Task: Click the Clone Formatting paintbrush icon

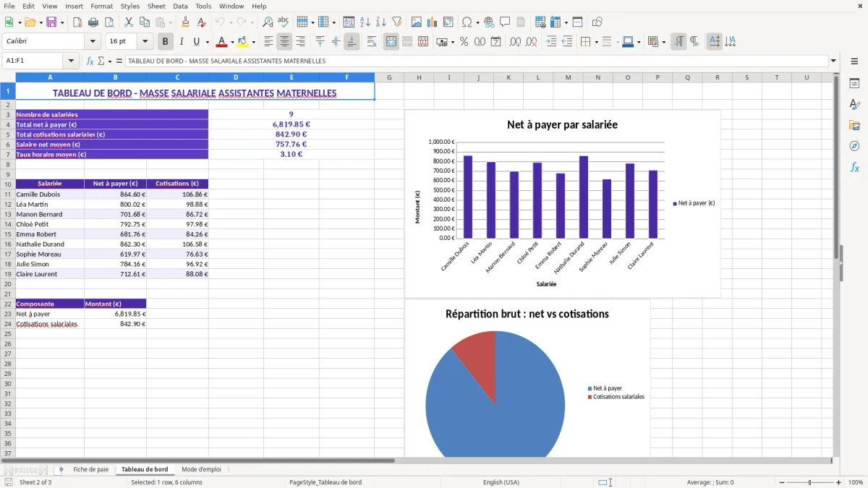Action: pyautogui.click(x=185, y=22)
